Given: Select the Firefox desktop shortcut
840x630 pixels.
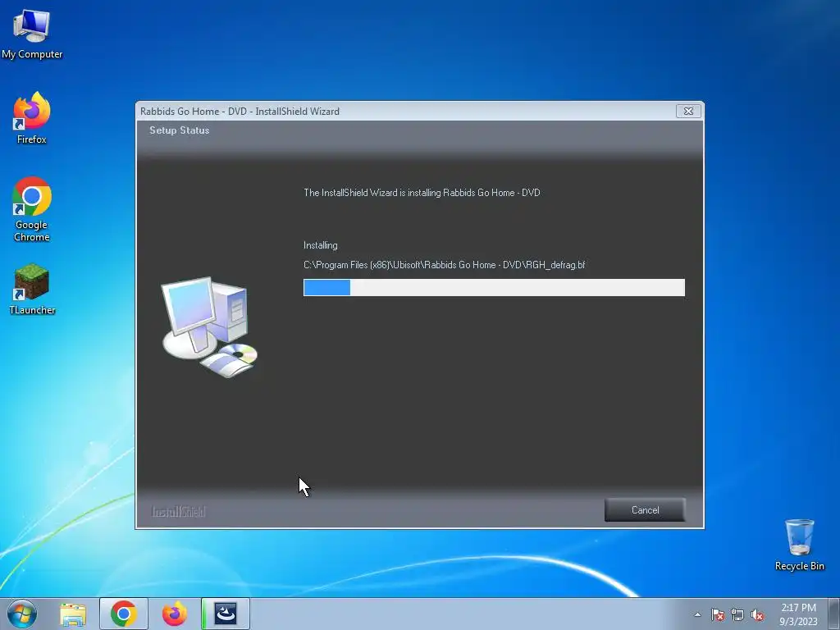Looking at the screenshot, I should (x=32, y=118).
